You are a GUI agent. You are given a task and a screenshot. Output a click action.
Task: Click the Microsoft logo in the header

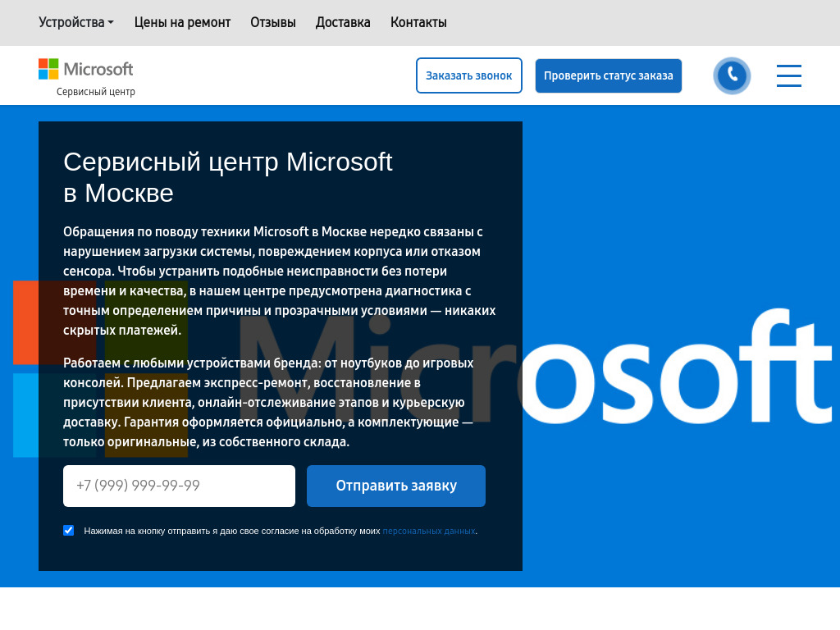tap(86, 69)
